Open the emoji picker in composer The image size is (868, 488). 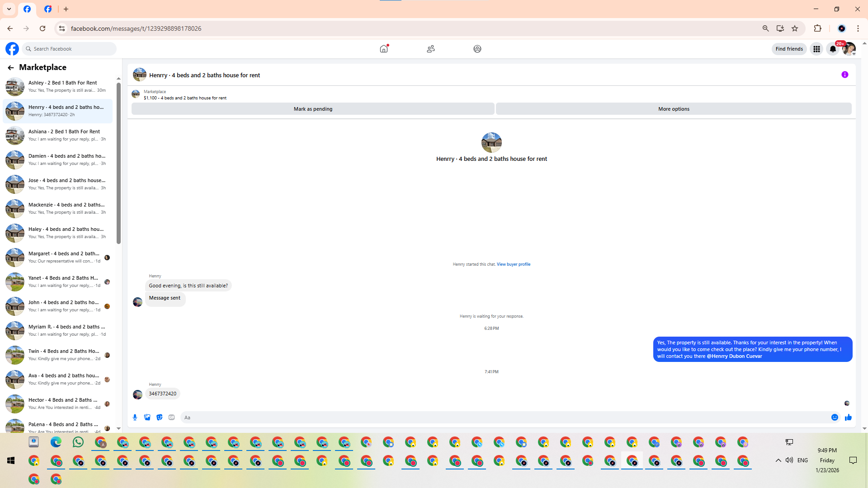click(835, 418)
